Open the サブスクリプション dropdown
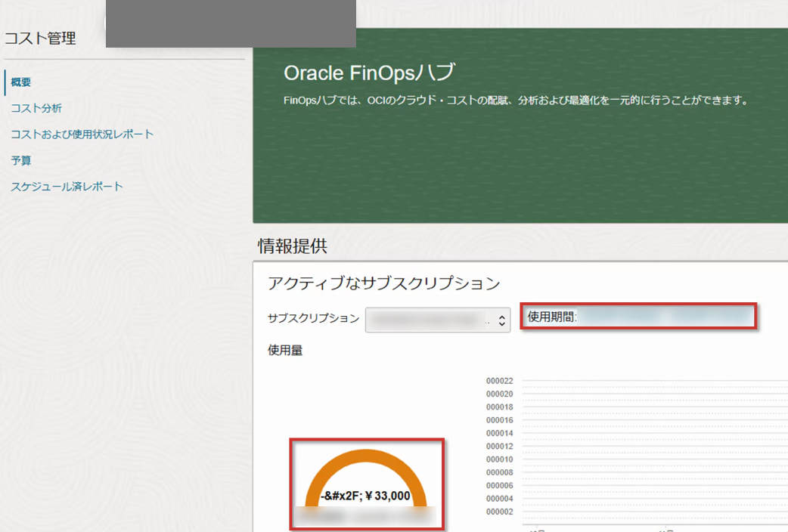 pos(438,320)
